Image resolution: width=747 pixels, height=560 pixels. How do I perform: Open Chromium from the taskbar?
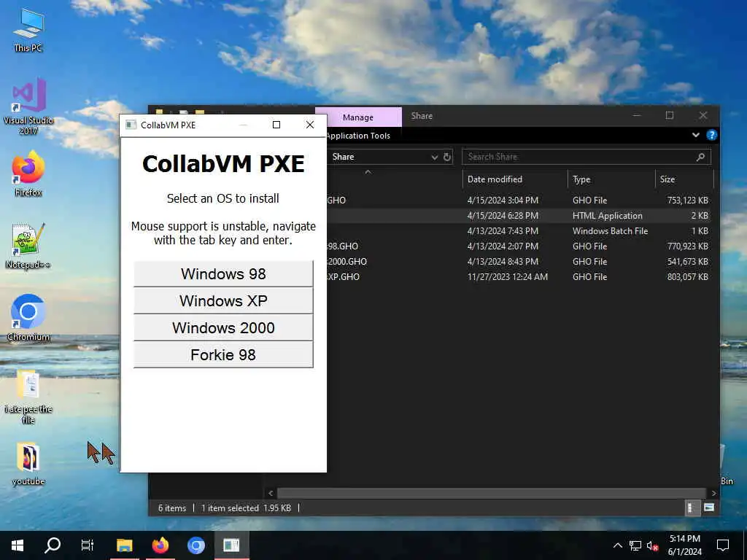point(196,545)
